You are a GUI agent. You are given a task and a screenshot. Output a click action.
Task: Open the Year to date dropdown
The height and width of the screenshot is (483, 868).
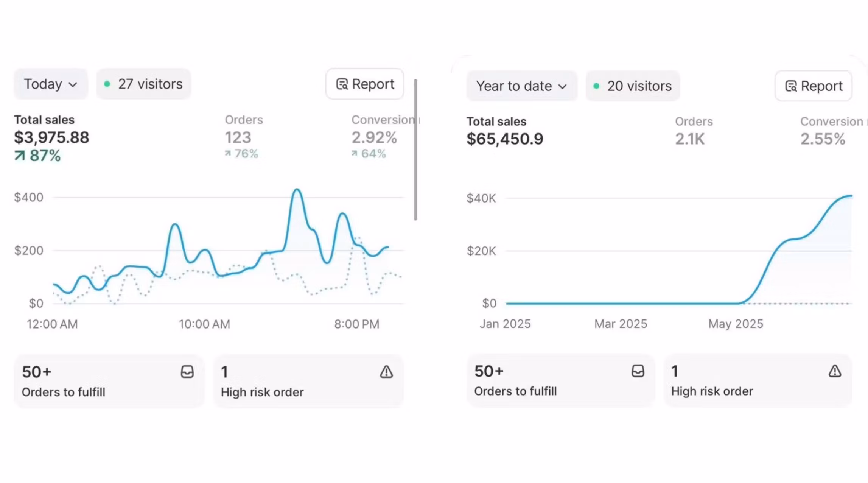[x=521, y=86]
